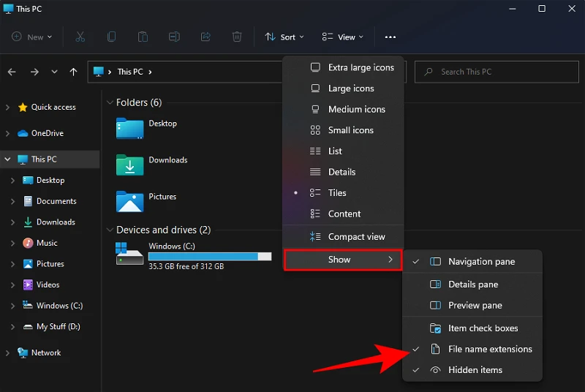Click '35.3 GB free of 312 GB' text
Image resolution: width=585 pixels, height=392 pixels.
point(186,266)
